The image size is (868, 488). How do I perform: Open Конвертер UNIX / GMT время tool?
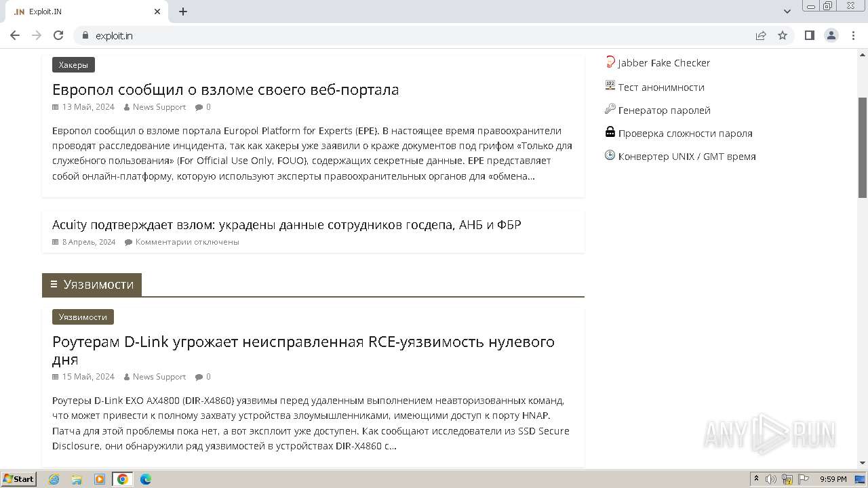coord(687,157)
